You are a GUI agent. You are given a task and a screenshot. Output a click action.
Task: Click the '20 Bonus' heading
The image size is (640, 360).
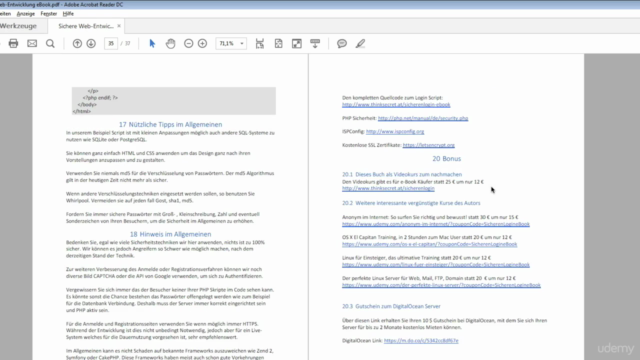(x=447, y=158)
